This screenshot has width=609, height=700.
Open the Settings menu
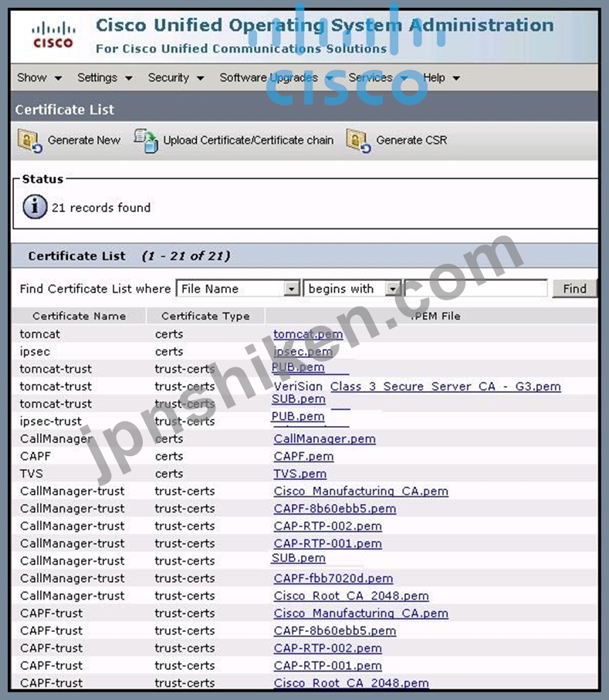click(105, 78)
